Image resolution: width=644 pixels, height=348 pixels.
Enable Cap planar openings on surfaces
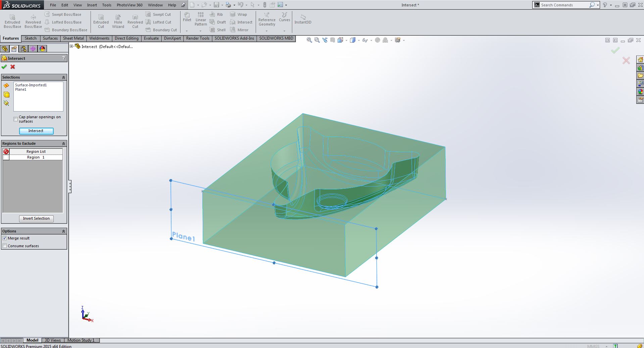(x=16, y=119)
